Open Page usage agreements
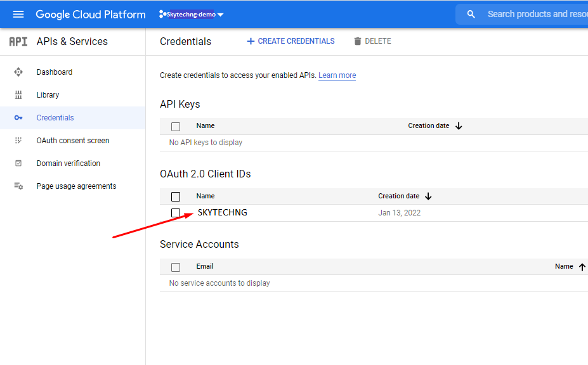588x365 pixels. [73, 186]
